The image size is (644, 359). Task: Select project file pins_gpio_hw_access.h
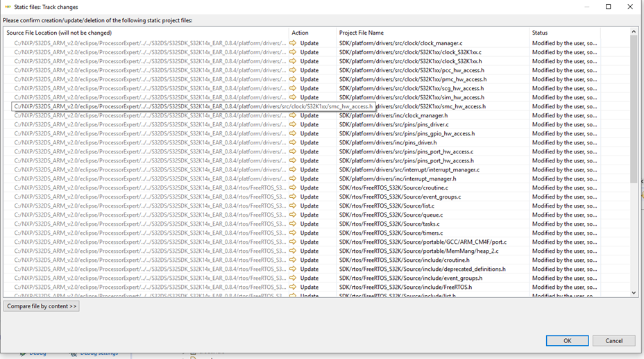point(407,133)
